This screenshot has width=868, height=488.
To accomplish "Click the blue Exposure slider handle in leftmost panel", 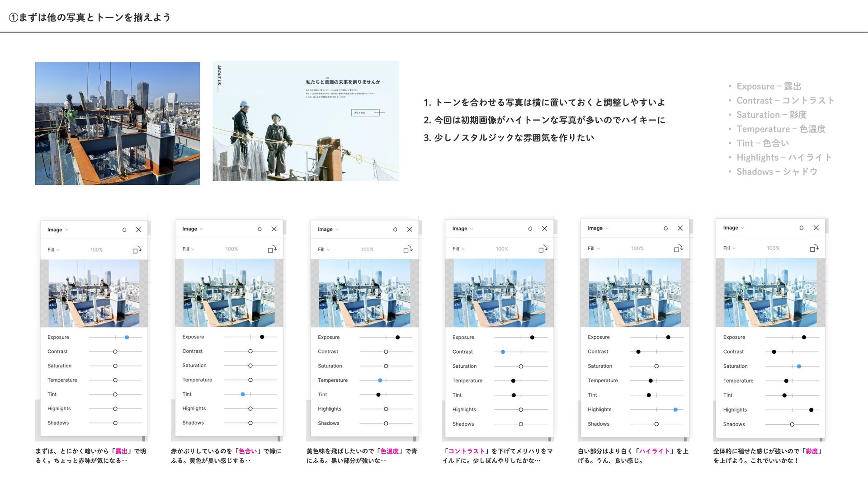I will click(x=127, y=338).
